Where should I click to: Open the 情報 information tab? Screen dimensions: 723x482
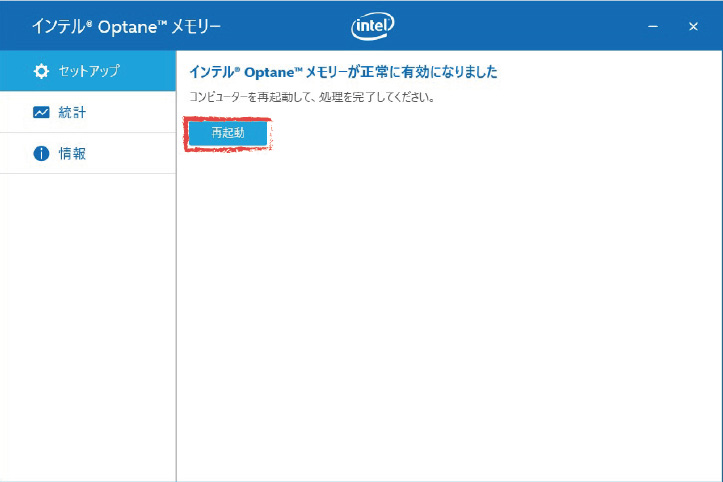pyautogui.click(x=88, y=153)
